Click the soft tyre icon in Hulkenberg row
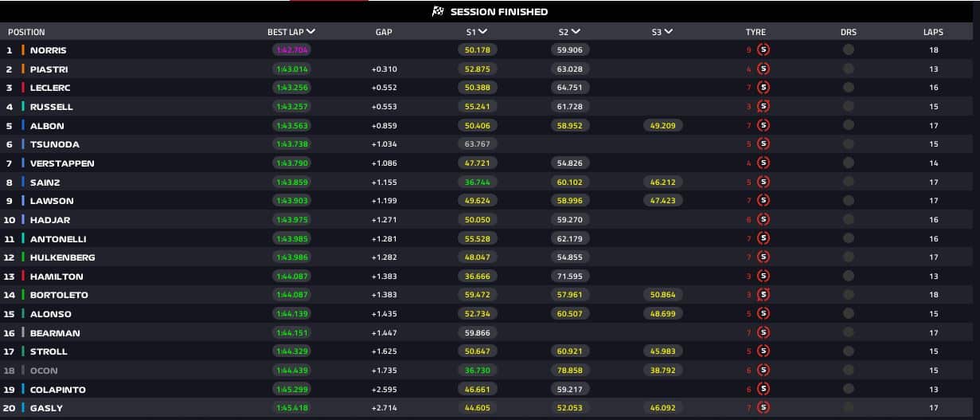 (763, 257)
